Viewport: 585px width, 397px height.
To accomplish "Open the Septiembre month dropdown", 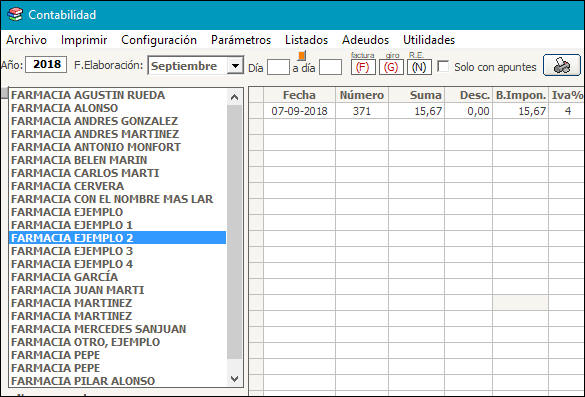I will tap(235, 66).
